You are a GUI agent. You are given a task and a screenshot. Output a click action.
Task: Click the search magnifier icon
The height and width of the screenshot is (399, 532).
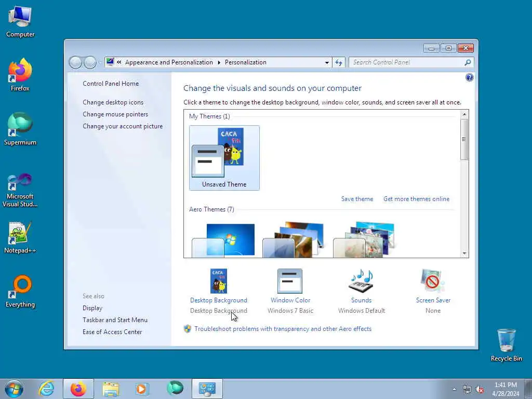coord(468,62)
